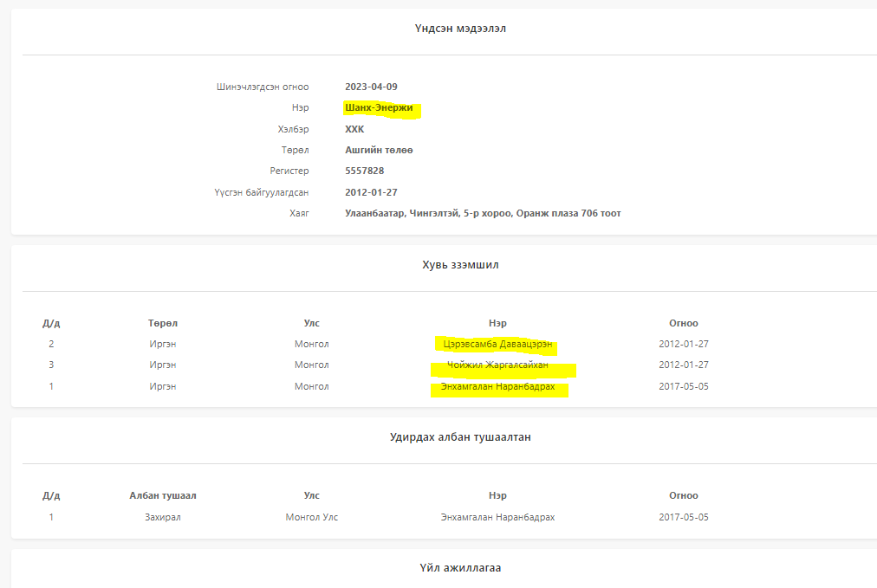The width and height of the screenshot is (877, 588).
Task: Click the type value Ашгийн төлөө
Action: pyautogui.click(x=379, y=150)
